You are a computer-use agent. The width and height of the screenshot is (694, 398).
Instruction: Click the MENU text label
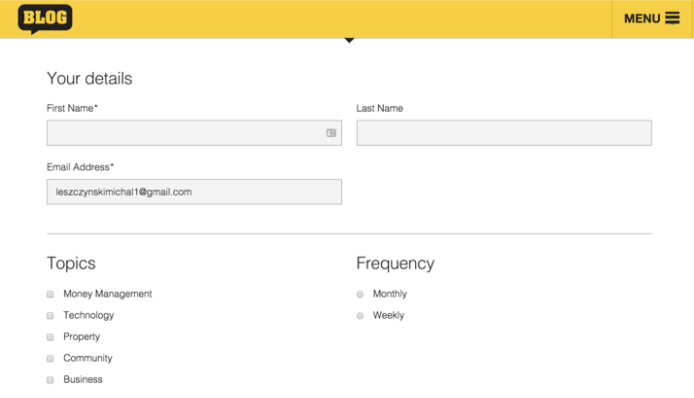point(642,19)
